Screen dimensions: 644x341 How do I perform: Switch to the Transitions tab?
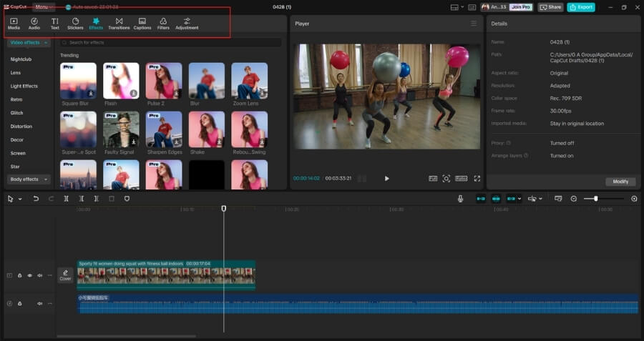coord(119,24)
